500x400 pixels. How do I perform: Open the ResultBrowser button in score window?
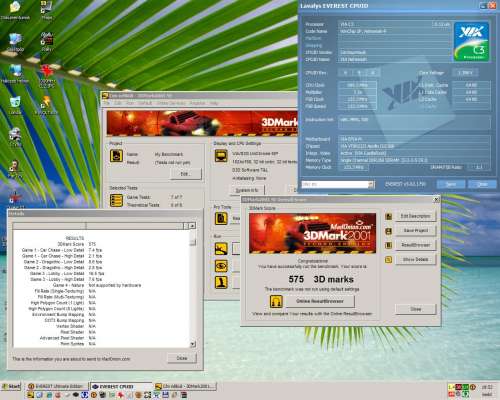[415, 245]
